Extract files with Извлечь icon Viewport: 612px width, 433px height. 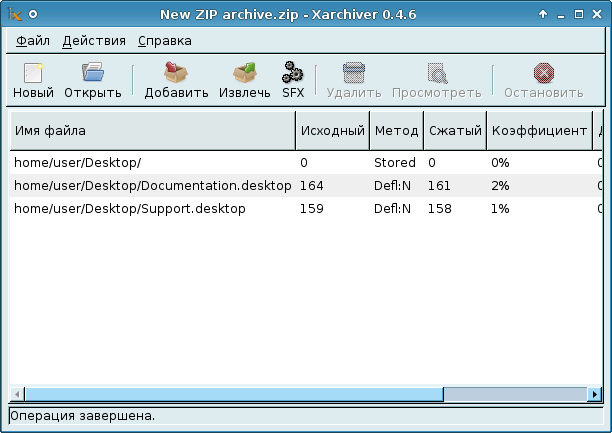(245, 74)
